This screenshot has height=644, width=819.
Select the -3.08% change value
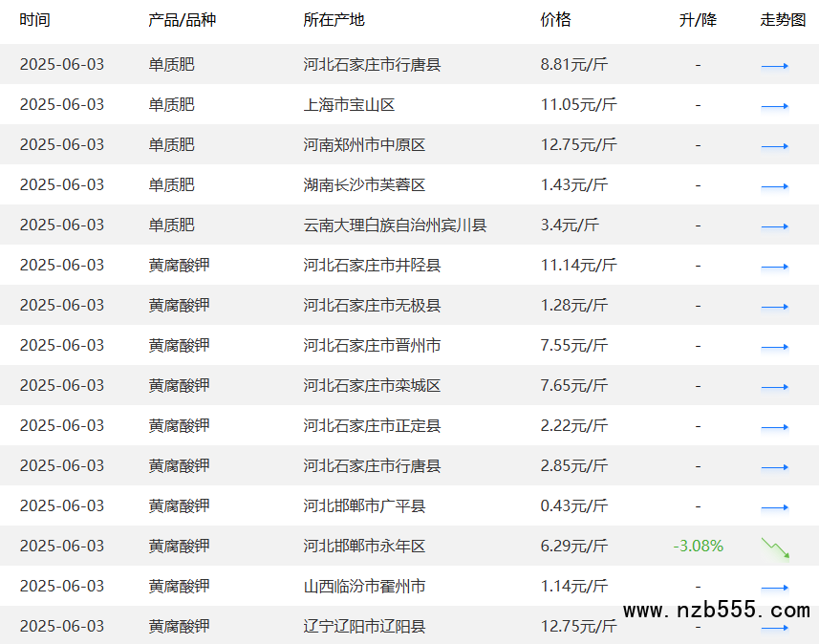pos(698,547)
